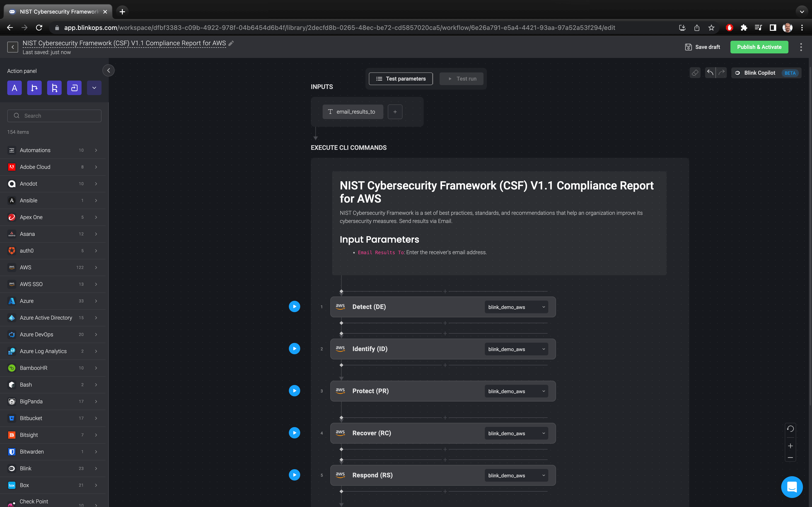Select the loop action icon in Action panel

coord(74,88)
